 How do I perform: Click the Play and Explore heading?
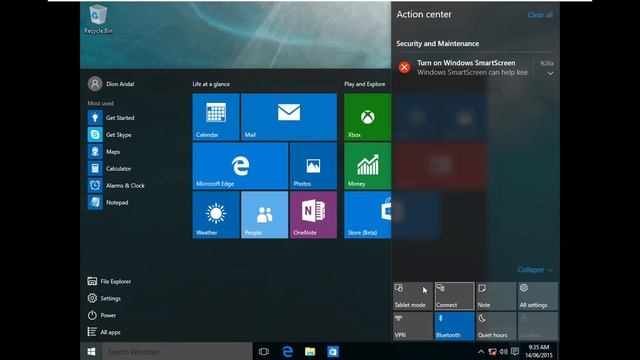pyautogui.click(x=364, y=84)
